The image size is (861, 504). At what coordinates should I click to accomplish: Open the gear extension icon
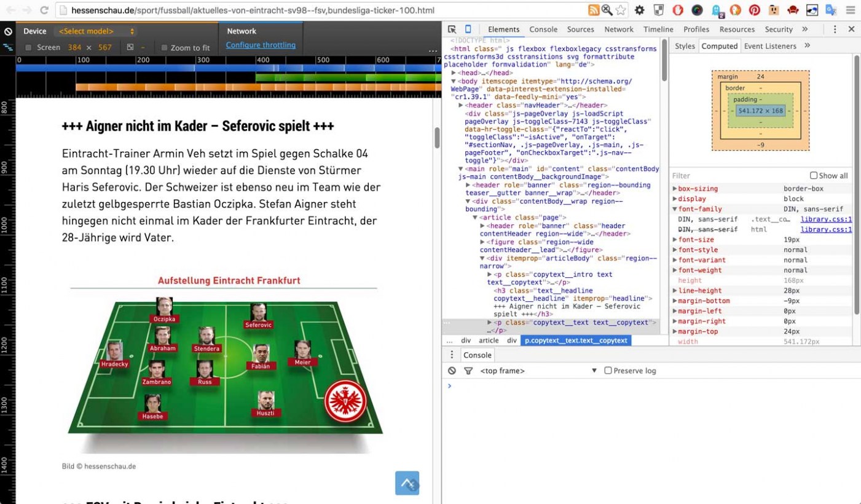pos(640,10)
